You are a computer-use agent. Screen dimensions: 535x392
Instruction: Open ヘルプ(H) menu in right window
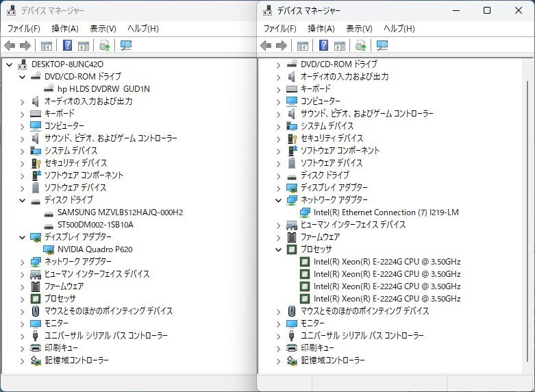[399, 28]
